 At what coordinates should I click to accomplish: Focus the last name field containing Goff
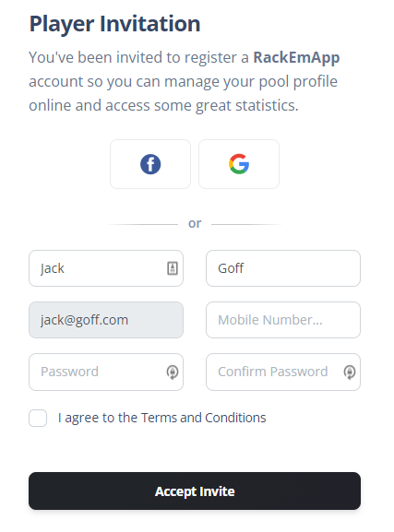coord(283,268)
